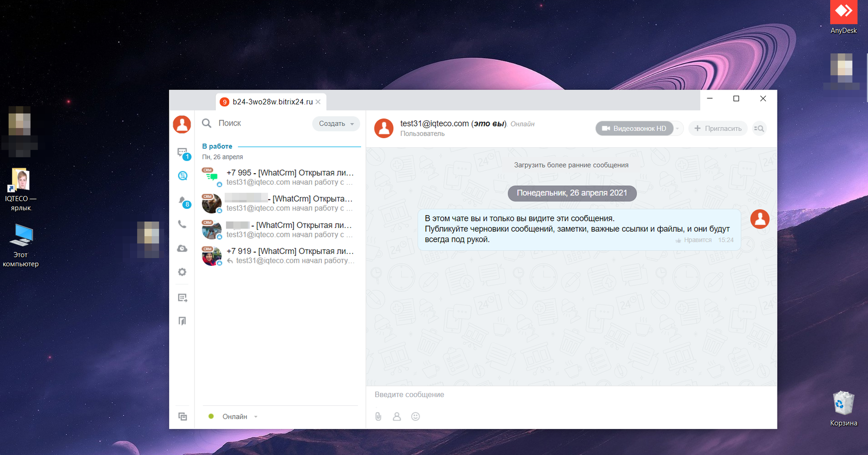Click the overlapping windows icon at sidebar bottom
Screen dimensions: 868x455
click(x=182, y=417)
